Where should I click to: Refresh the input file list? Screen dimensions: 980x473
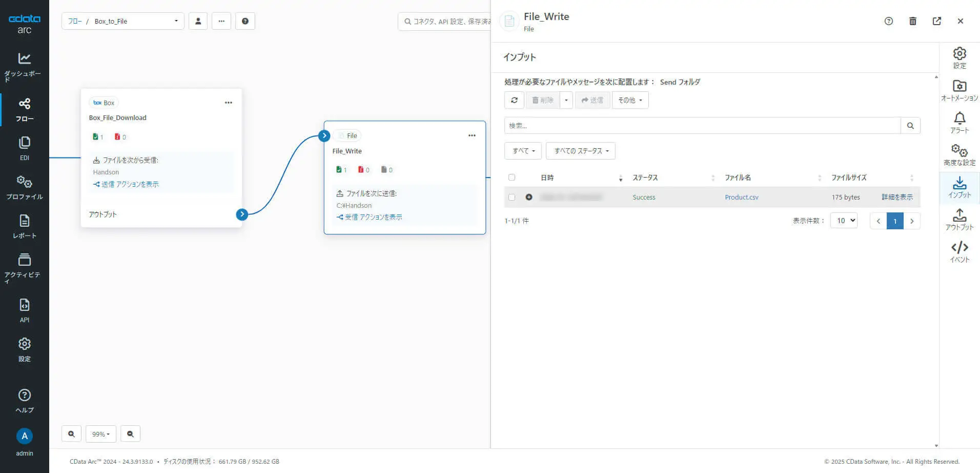click(x=514, y=100)
